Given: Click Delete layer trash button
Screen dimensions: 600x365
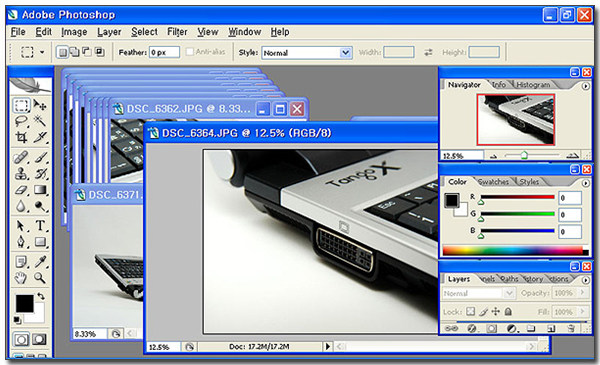Looking at the screenshot, I should coord(571,328).
